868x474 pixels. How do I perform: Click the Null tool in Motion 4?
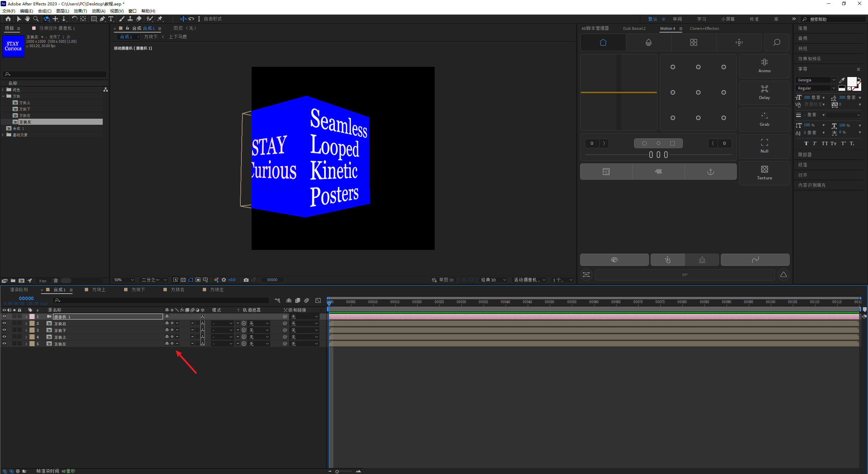point(764,146)
